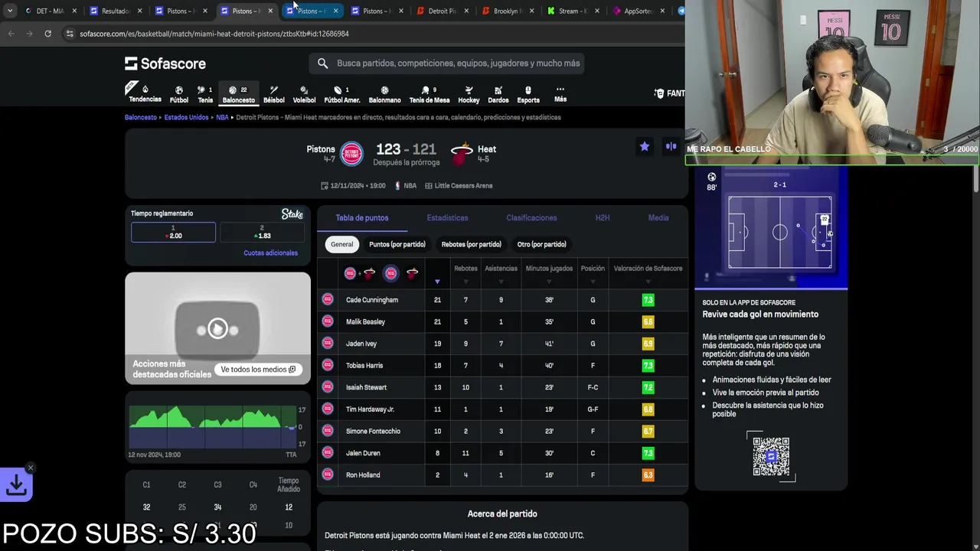Viewport: 980px width, 551px height.
Task: Open the Fútbol section
Action: pos(179,94)
